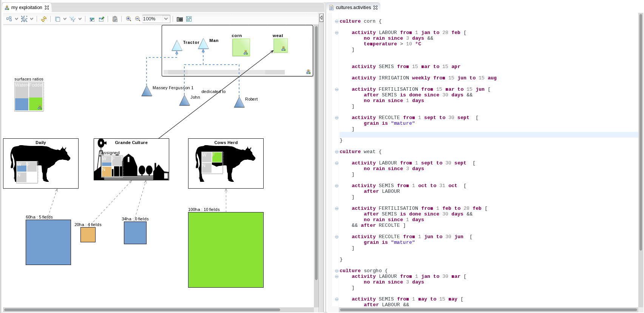Refresh the diagram with the yellow arrows icon
This screenshot has width=644, height=313.
click(44, 19)
